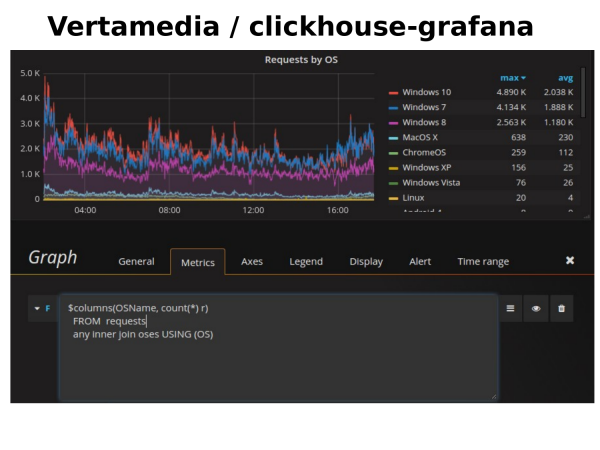Open the Axes tab

pyautogui.click(x=252, y=262)
